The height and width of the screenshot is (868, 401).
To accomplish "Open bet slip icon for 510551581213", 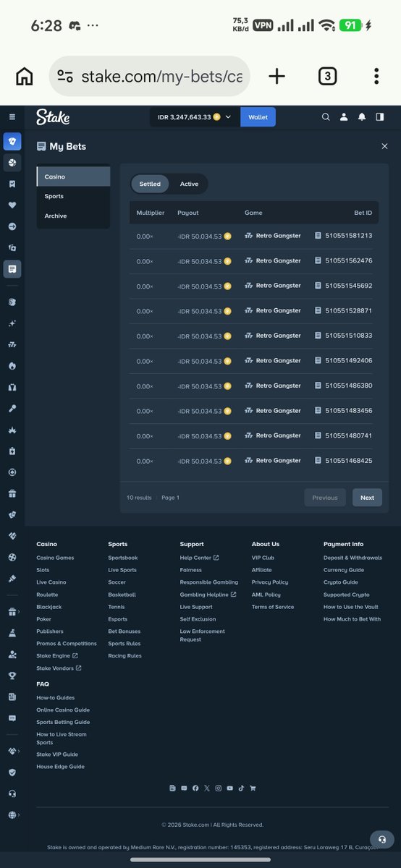I will tap(318, 236).
